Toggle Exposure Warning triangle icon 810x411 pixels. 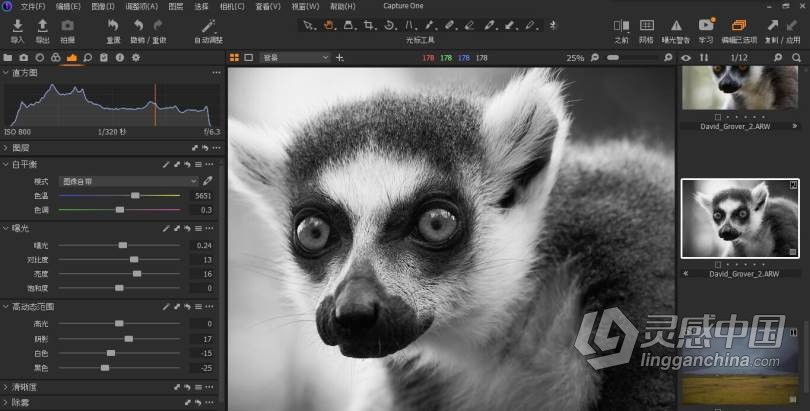676,25
